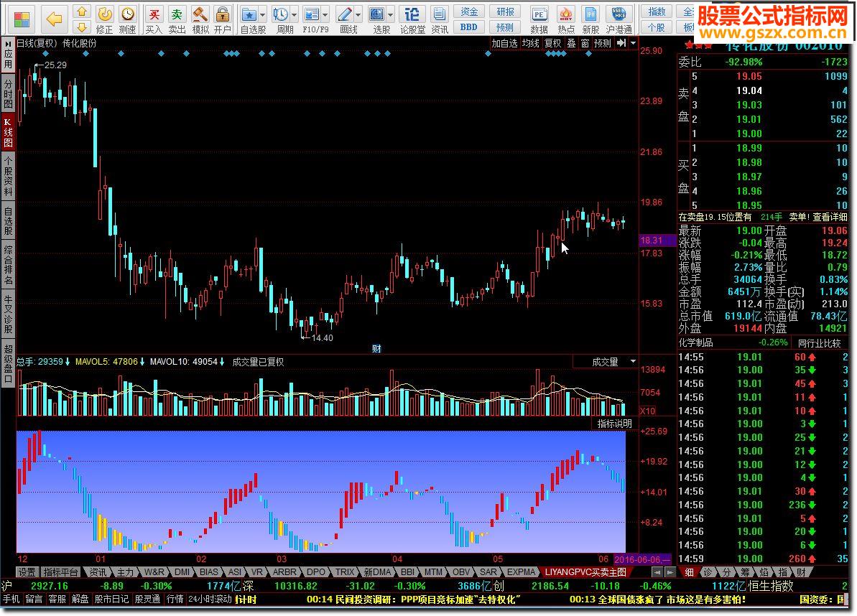Open the 成交量 indicator dropdown
This screenshot has width=857, height=616.
(x=633, y=362)
